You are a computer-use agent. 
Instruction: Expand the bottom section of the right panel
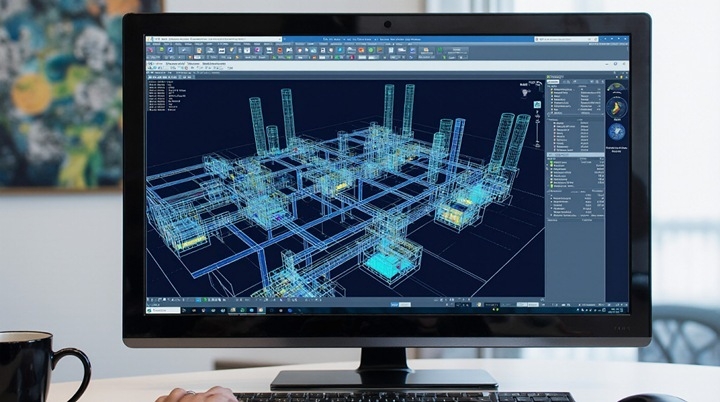pyautogui.click(x=575, y=220)
